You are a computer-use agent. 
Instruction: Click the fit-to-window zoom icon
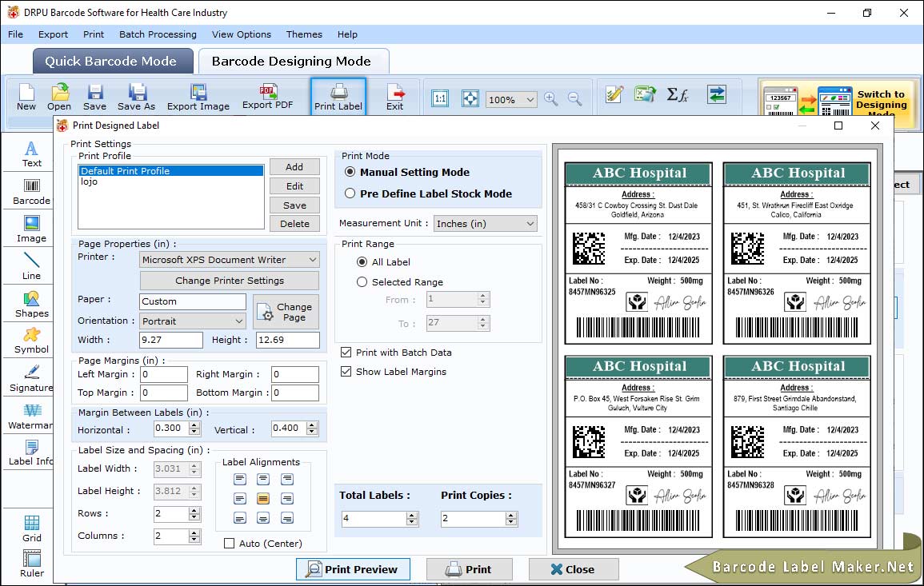coord(470,98)
